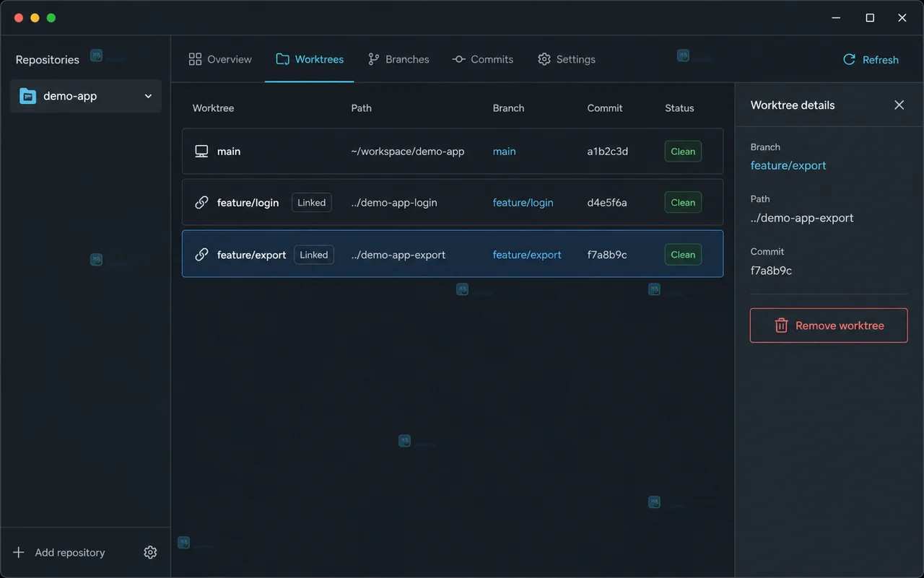Click the Branch column header
Image resolution: width=924 pixels, height=578 pixels.
[508, 108]
